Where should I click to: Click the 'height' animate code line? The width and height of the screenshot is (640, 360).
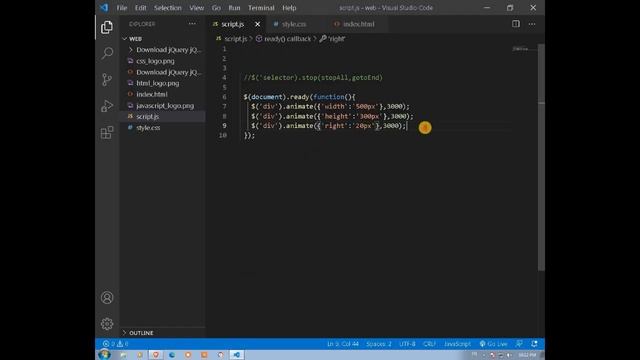coord(332,116)
